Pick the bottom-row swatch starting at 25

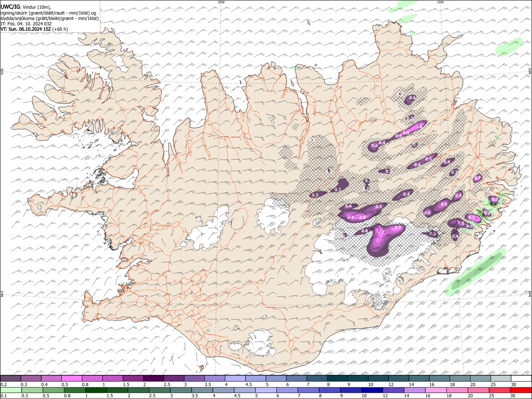point(499,390)
